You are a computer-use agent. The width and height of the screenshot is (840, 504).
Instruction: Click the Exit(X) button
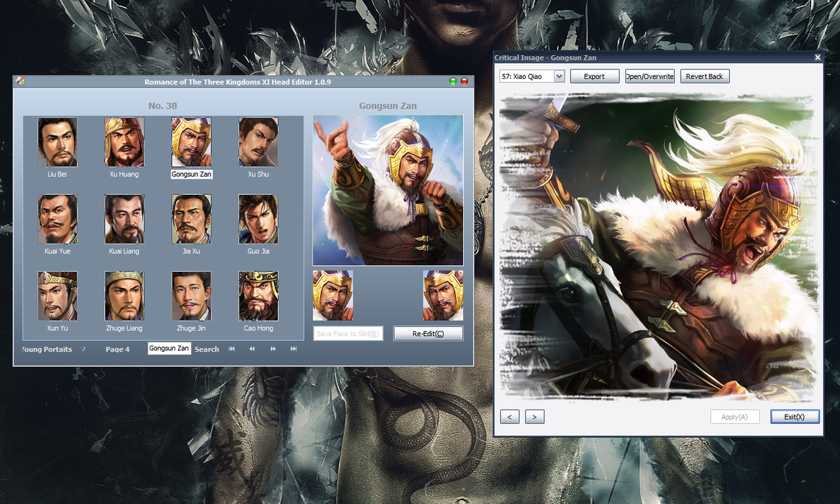click(795, 417)
